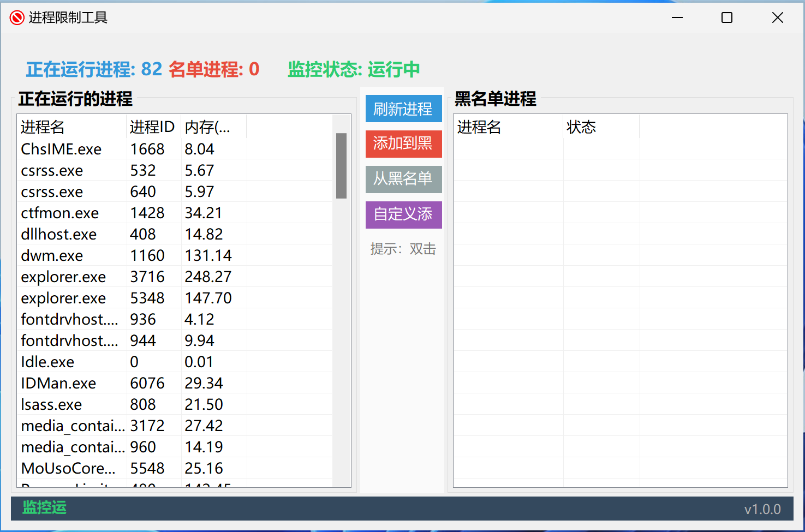Click process ID 1668 cell
The width and height of the screenshot is (805, 532).
point(147,149)
